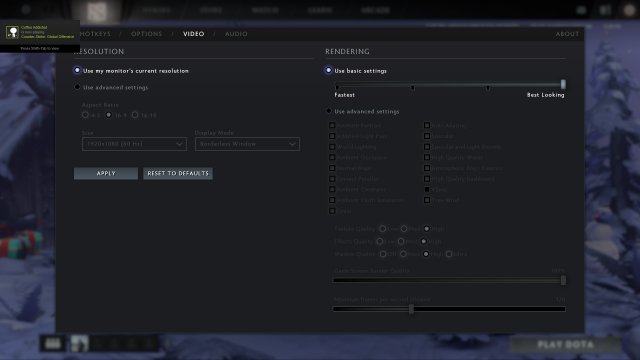Switch to the Video tab
This screenshot has height=360, width=640.
click(193, 34)
